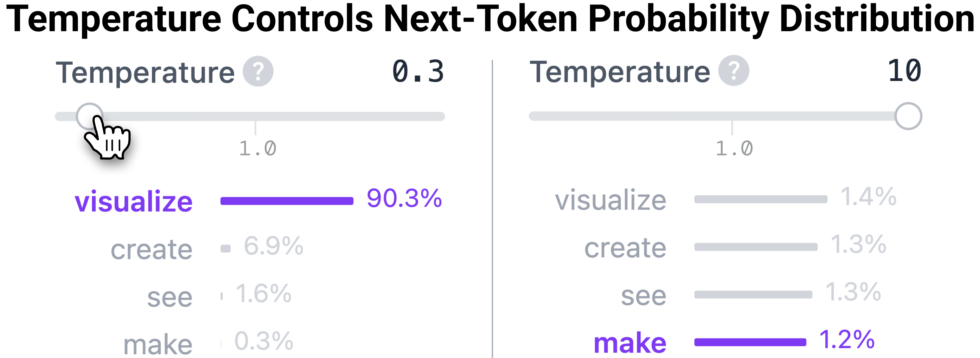Image resolution: width=980 pixels, height=358 pixels.
Task: Click the 90.3% percentage label
Action: tap(404, 198)
